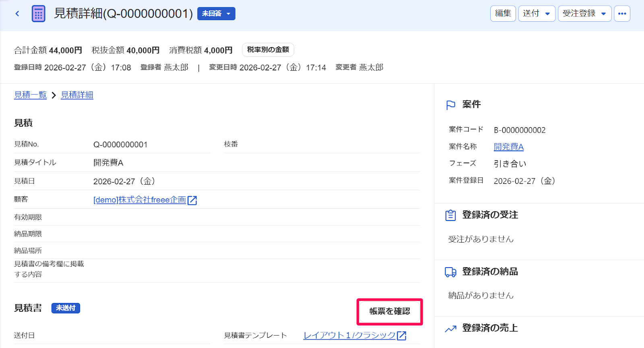This screenshot has height=348, width=644.
Task: Click the phase value 引き合い
Action: (510, 164)
